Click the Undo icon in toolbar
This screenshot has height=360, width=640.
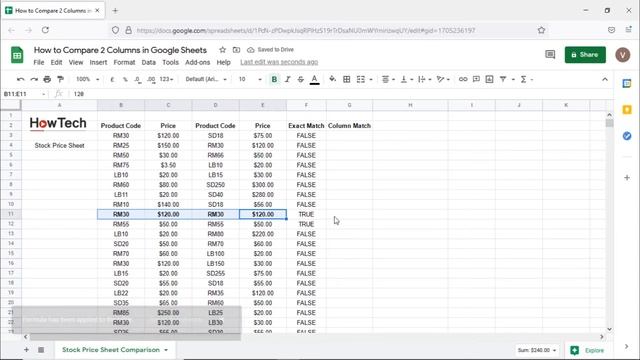coord(20,79)
